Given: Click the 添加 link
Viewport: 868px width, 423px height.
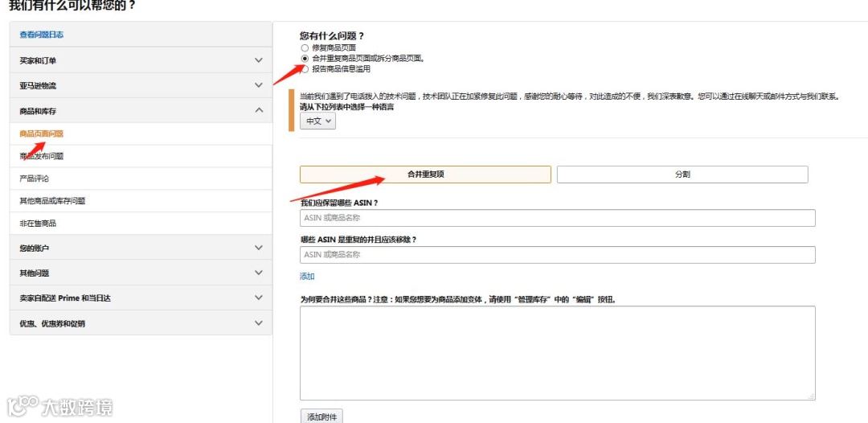Looking at the screenshot, I should pyautogui.click(x=307, y=277).
